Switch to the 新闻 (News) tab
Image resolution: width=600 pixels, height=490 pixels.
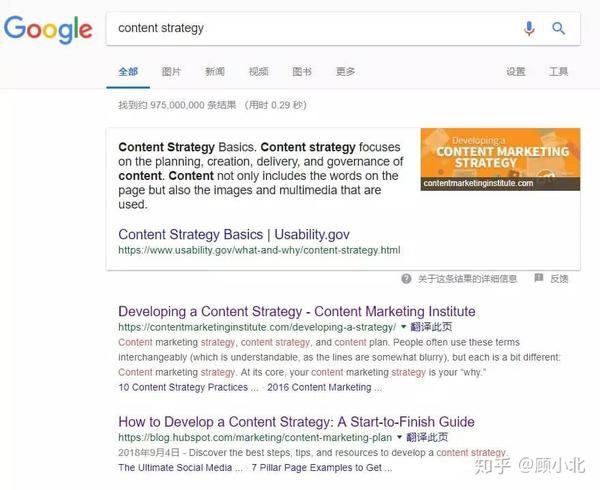pos(215,72)
